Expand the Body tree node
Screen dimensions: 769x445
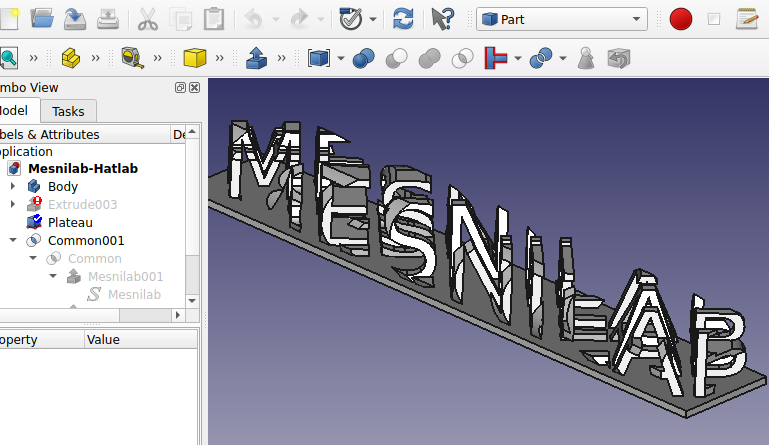tap(13, 186)
